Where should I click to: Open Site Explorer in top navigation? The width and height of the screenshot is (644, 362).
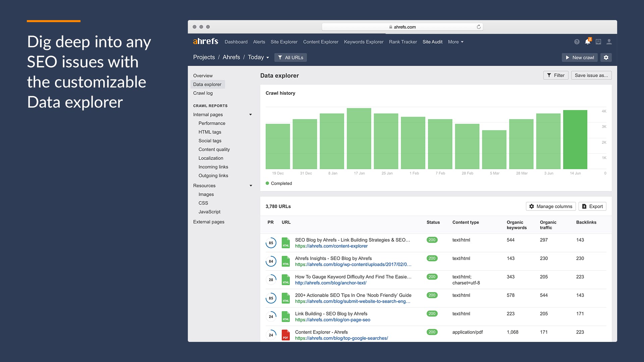pos(284,42)
